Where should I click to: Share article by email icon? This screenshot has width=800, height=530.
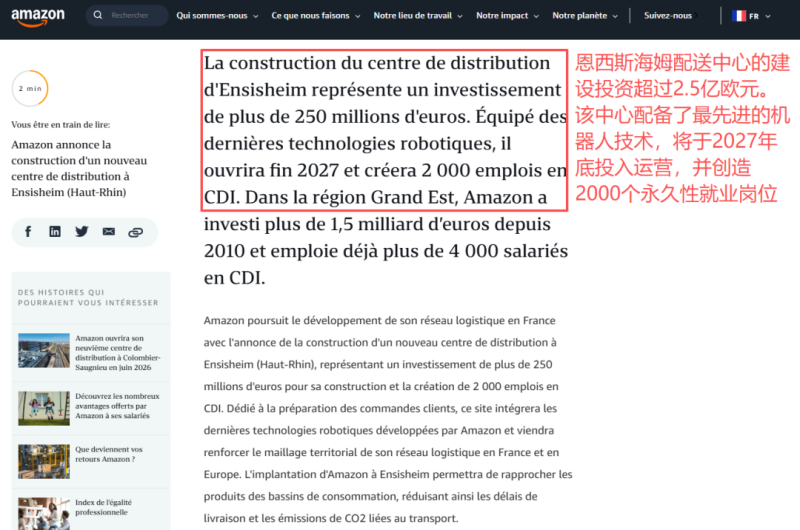coord(108,232)
